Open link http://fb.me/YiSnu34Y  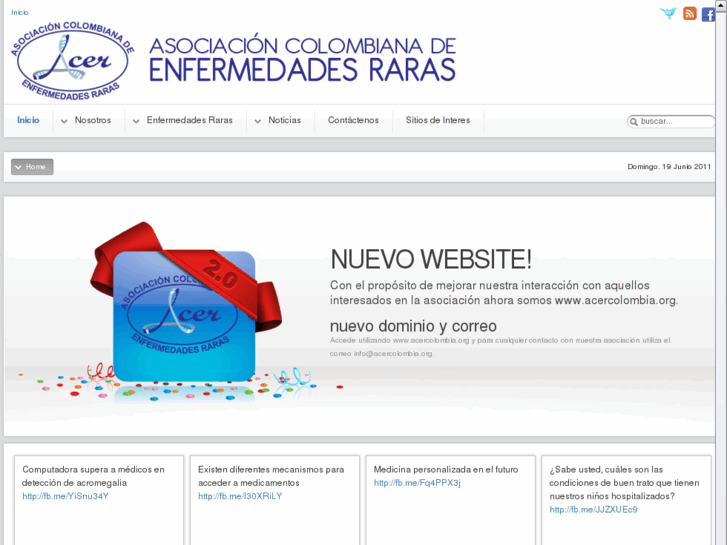point(65,496)
